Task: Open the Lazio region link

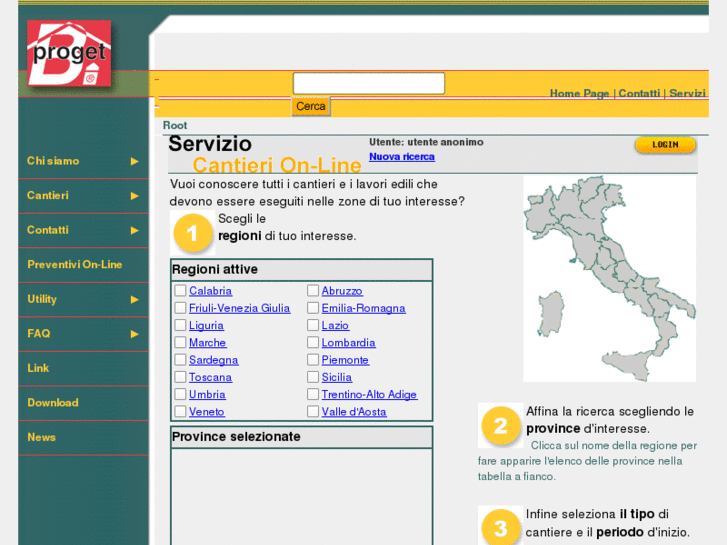Action: pyautogui.click(x=335, y=325)
